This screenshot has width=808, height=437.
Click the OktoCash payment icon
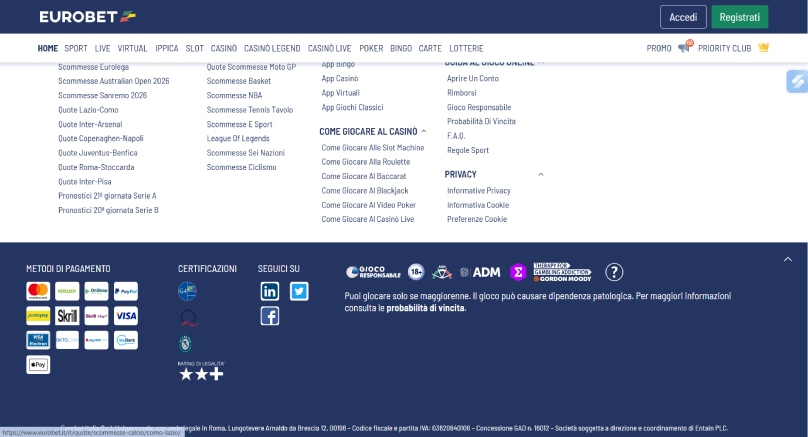[67, 340]
